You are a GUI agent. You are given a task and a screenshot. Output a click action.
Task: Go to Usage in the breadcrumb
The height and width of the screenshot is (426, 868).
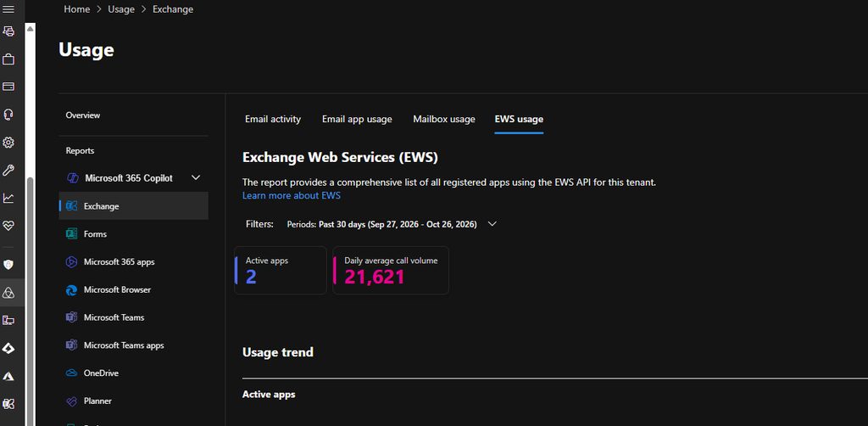pos(121,9)
